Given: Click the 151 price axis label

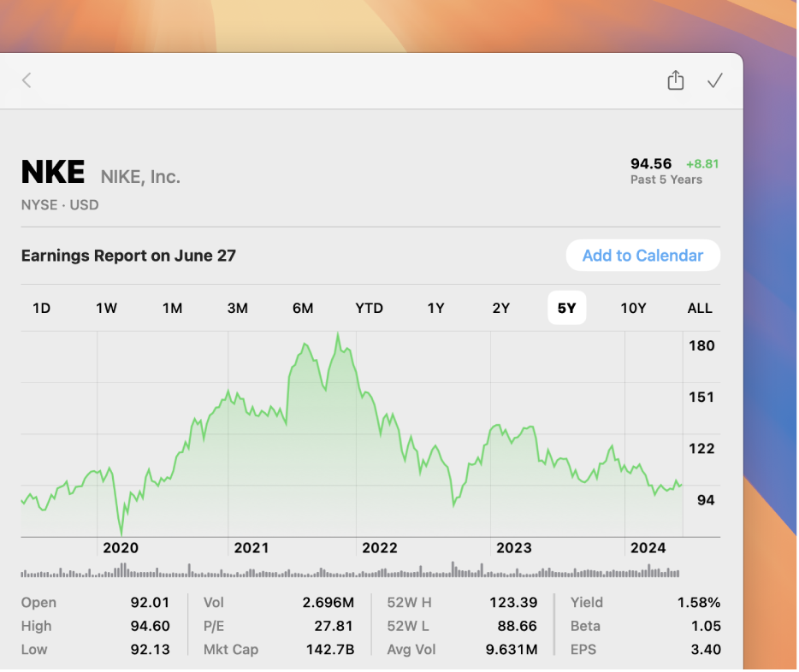Looking at the screenshot, I should (701, 397).
